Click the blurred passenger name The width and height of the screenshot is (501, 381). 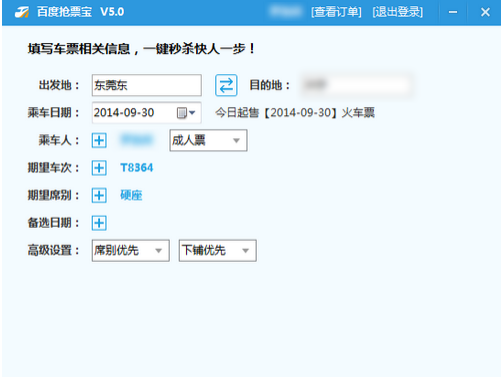coord(137,140)
